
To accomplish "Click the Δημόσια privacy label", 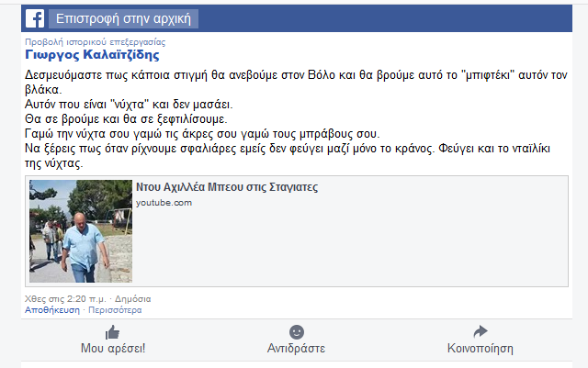I will [x=132, y=298].
